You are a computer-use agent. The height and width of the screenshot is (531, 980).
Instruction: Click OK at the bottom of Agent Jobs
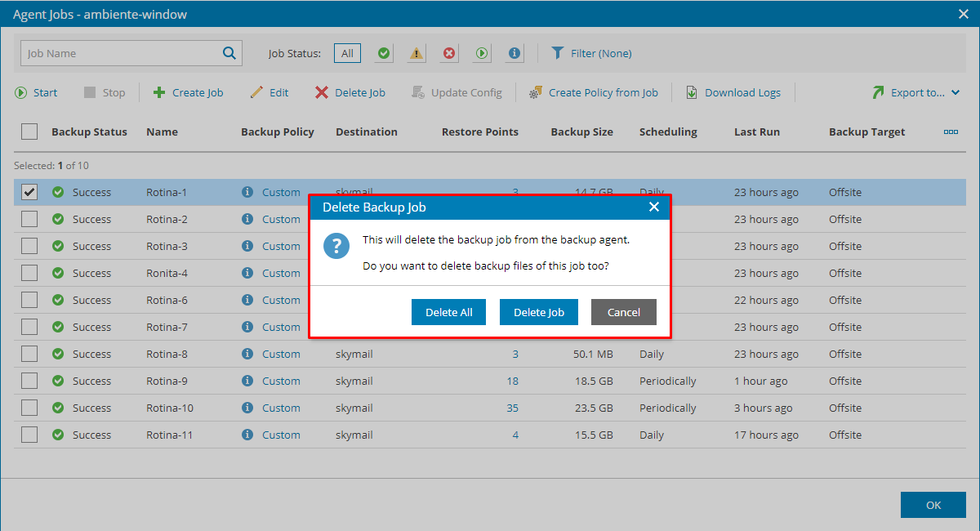coord(933,505)
